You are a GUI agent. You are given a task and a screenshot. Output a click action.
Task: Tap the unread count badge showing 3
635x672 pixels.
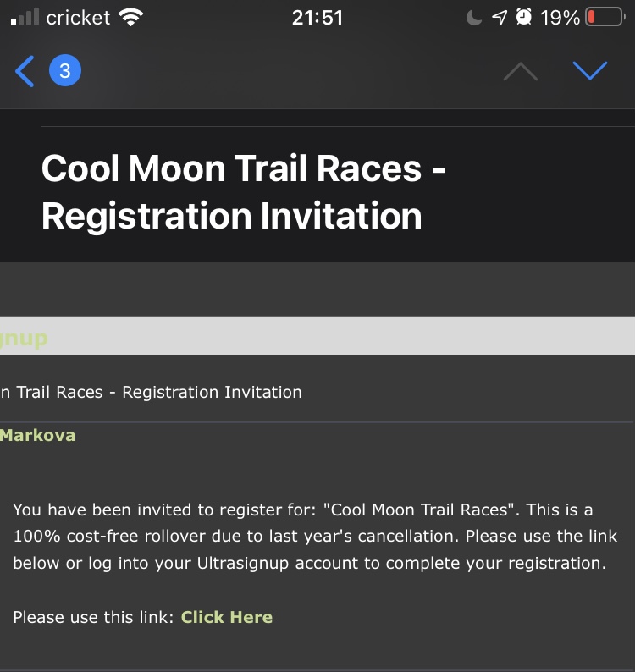(x=65, y=72)
